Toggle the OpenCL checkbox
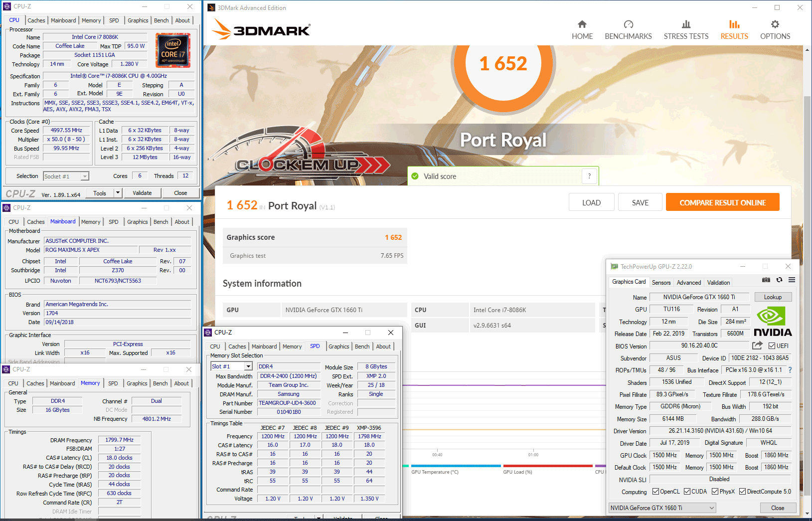Viewport: 812px width, 521px height. (655, 492)
